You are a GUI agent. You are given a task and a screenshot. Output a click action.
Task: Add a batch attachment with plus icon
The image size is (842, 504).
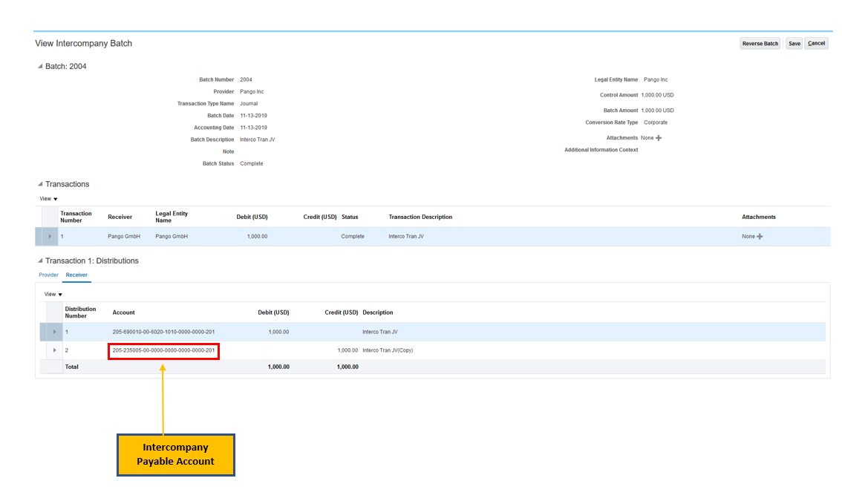tap(659, 138)
